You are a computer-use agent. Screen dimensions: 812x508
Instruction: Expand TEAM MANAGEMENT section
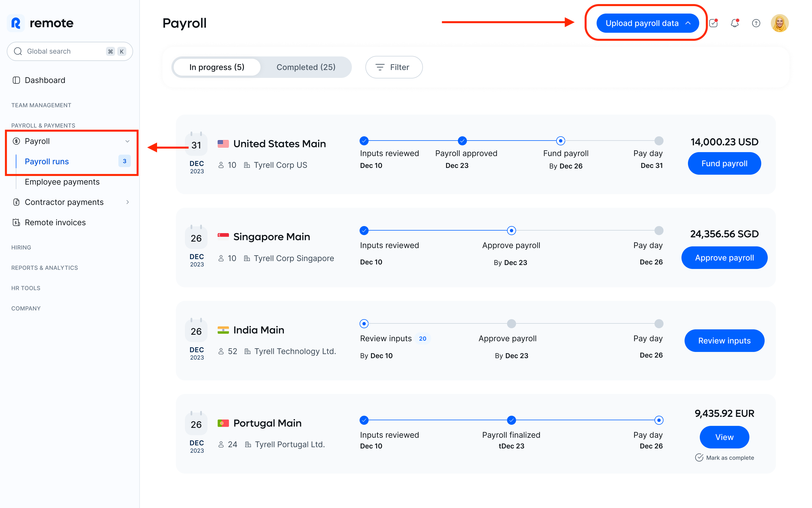tap(41, 105)
